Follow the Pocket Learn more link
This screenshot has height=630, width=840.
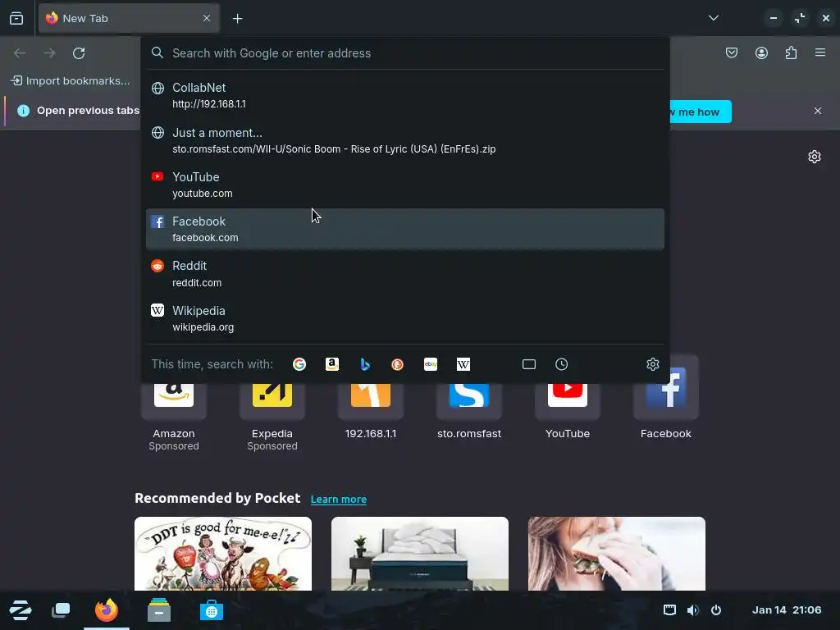coord(339,500)
